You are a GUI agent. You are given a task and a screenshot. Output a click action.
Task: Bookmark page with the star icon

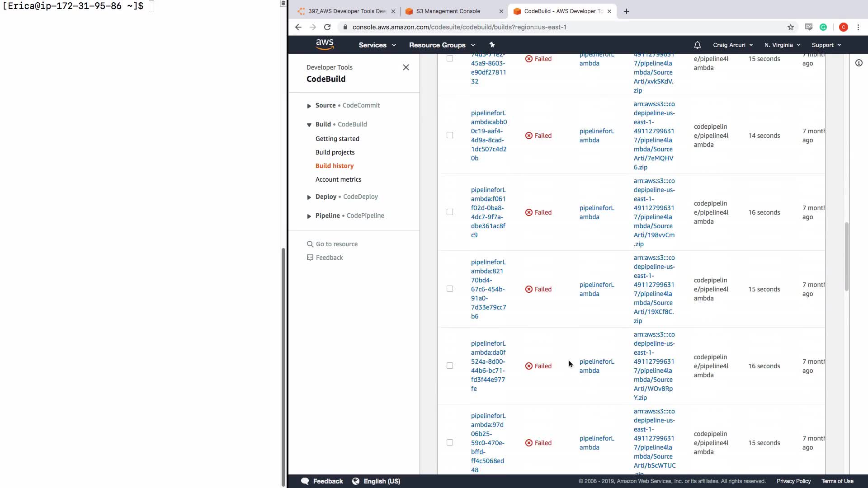tap(790, 27)
